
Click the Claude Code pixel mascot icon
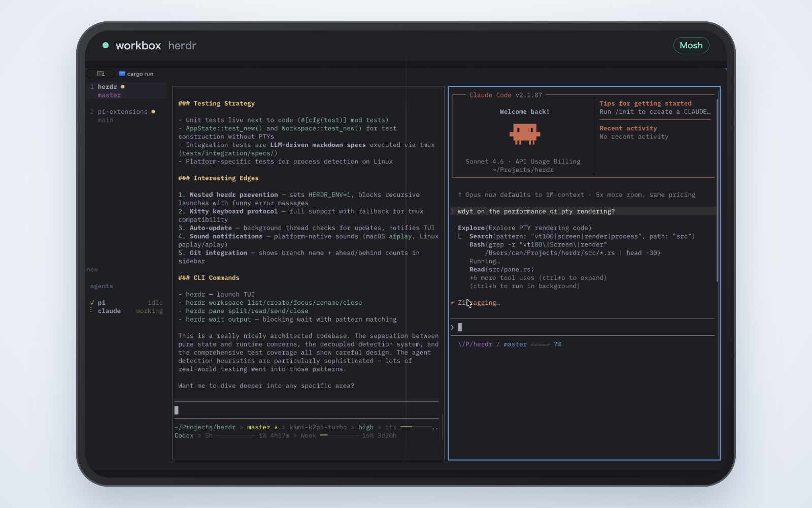(x=525, y=134)
